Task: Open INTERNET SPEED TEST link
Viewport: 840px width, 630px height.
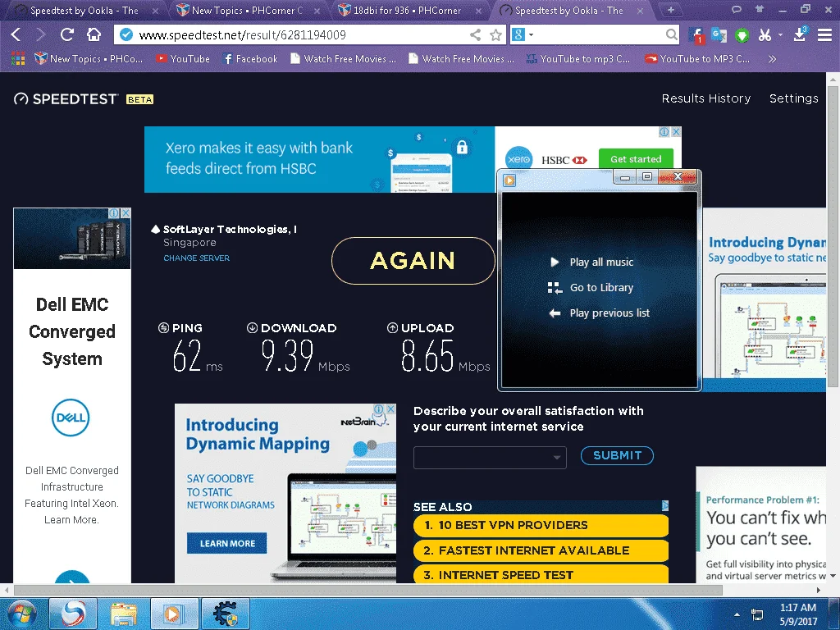Action: point(541,575)
